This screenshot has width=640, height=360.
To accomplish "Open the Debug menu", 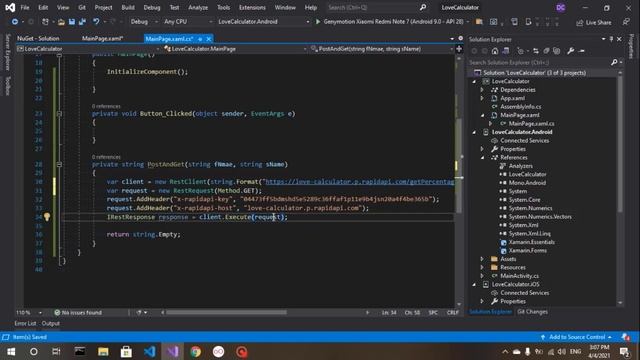I will click(x=152, y=7).
